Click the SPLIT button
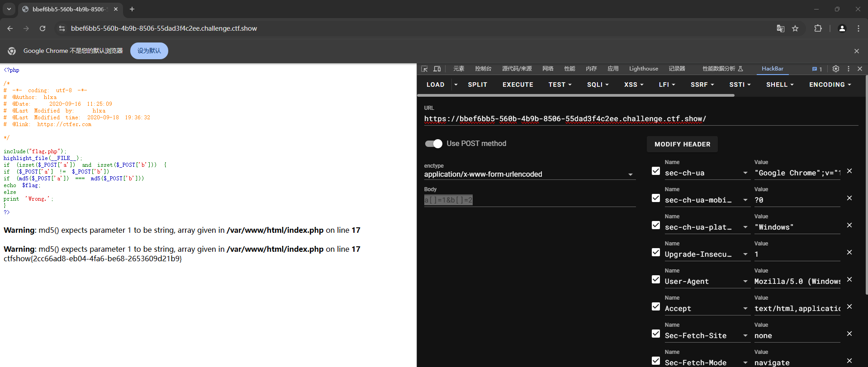The image size is (868, 367). (x=477, y=85)
